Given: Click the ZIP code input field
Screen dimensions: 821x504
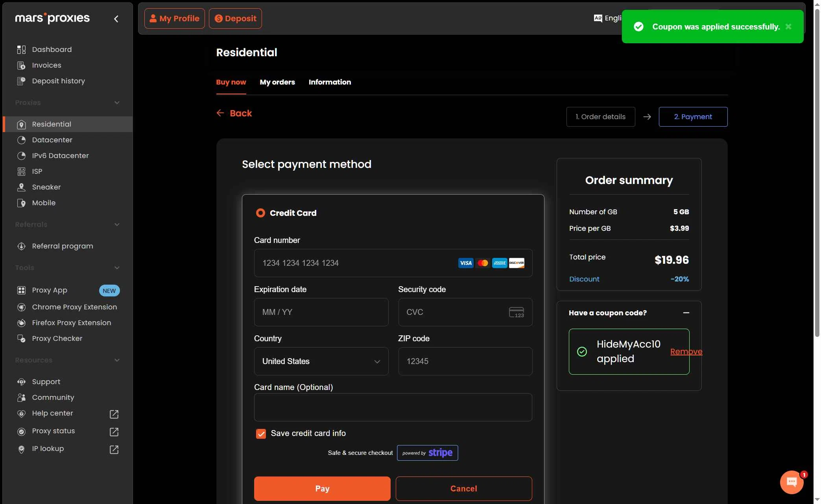Looking at the screenshot, I should [465, 361].
